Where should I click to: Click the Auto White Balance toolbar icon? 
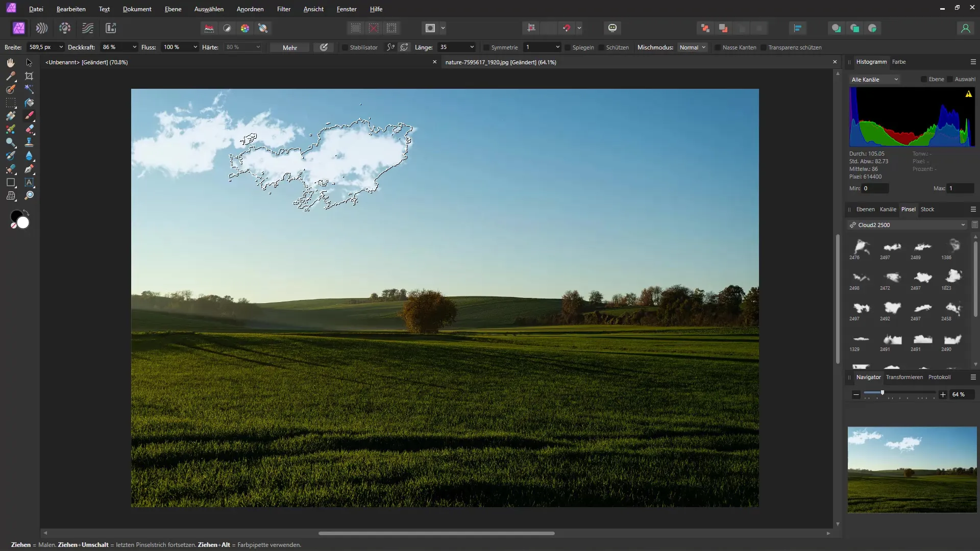click(263, 28)
